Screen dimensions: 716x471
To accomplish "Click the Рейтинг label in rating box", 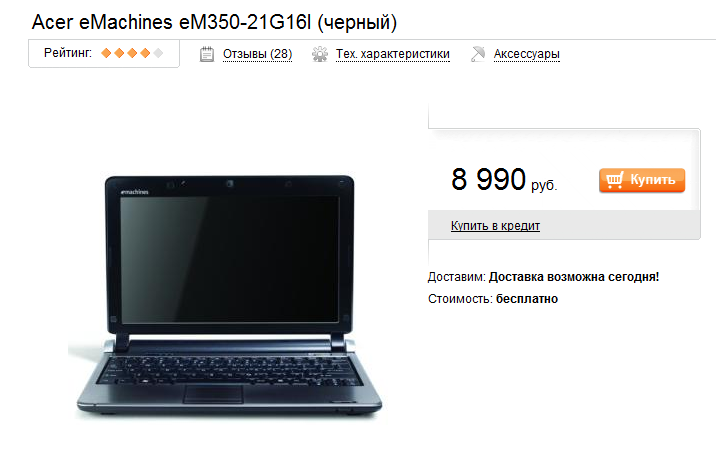I will (68, 53).
